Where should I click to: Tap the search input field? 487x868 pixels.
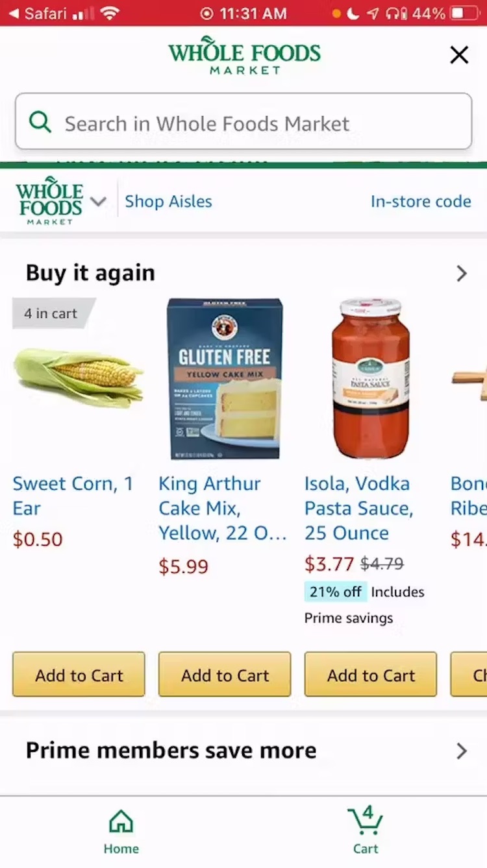coord(243,122)
